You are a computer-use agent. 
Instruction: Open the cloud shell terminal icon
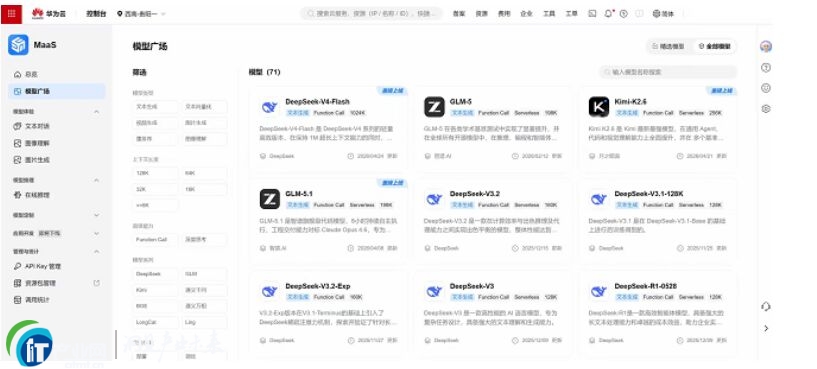592,14
